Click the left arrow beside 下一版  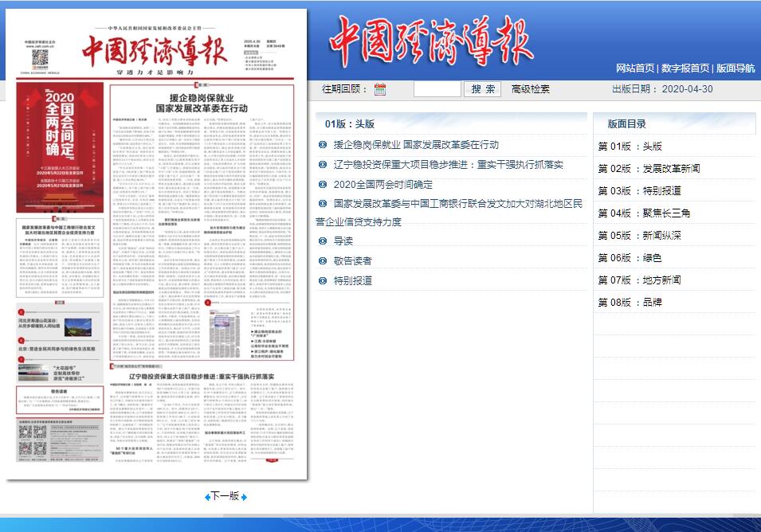(206, 496)
